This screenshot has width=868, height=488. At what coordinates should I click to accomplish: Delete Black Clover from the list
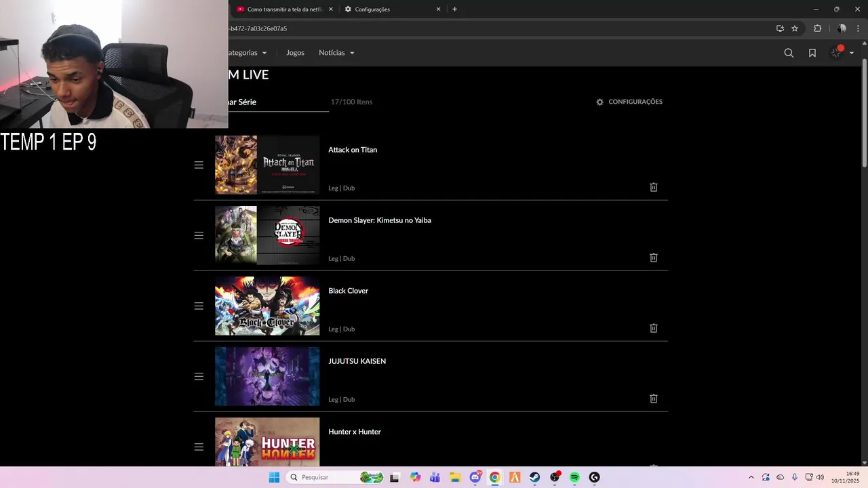click(x=654, y=328)
